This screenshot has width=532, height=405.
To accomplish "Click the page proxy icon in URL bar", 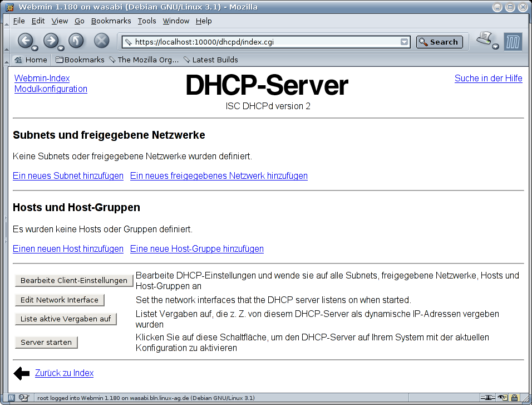I will (128, 42).
